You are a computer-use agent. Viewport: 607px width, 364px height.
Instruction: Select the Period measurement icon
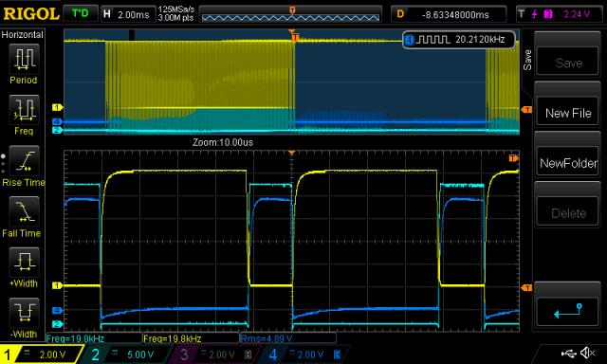click(24, 59)
